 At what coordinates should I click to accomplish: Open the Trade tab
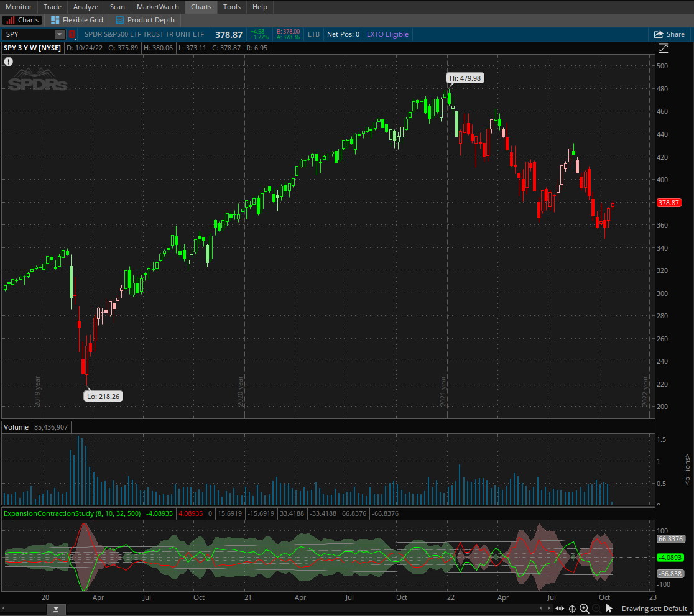coord(52,7)
